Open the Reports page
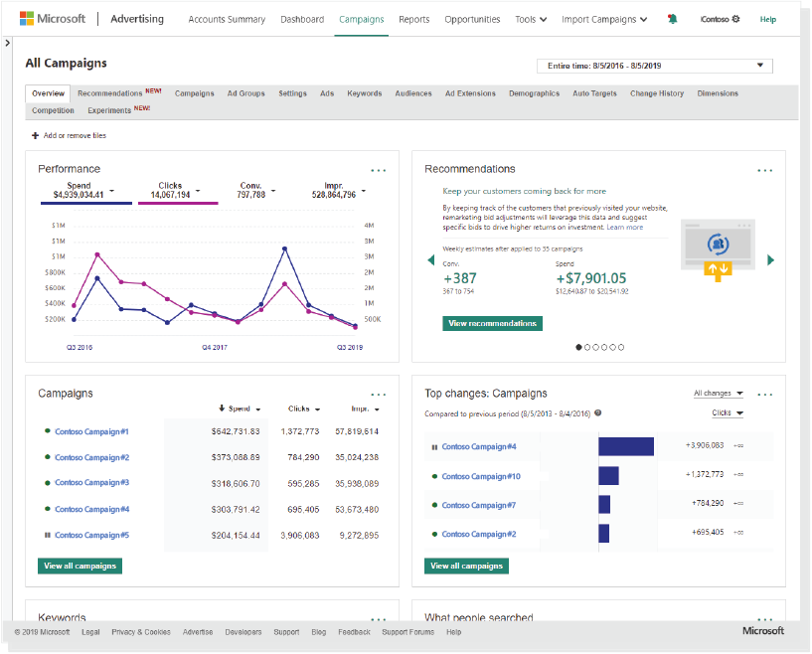Screen dimensions: 812x654 [414, 19]
